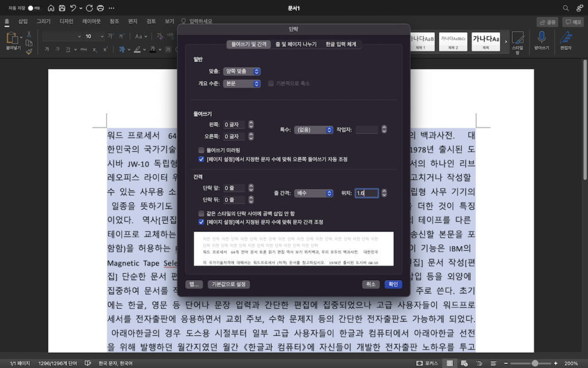Click the text highlight color swatch
The width and height of the screenshot is (588, 368).
(x=137, y=49)
